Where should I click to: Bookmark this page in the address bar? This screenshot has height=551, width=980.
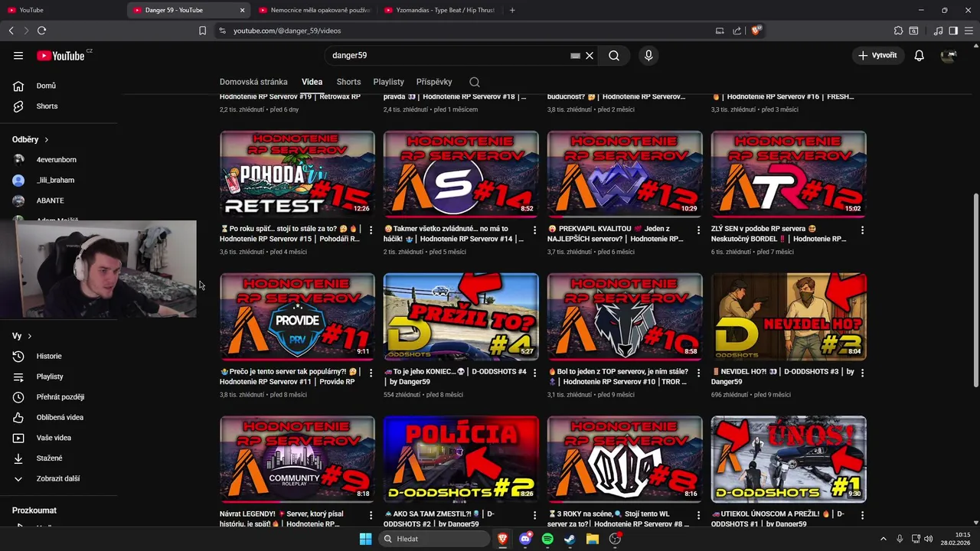[x=202, y=31]
